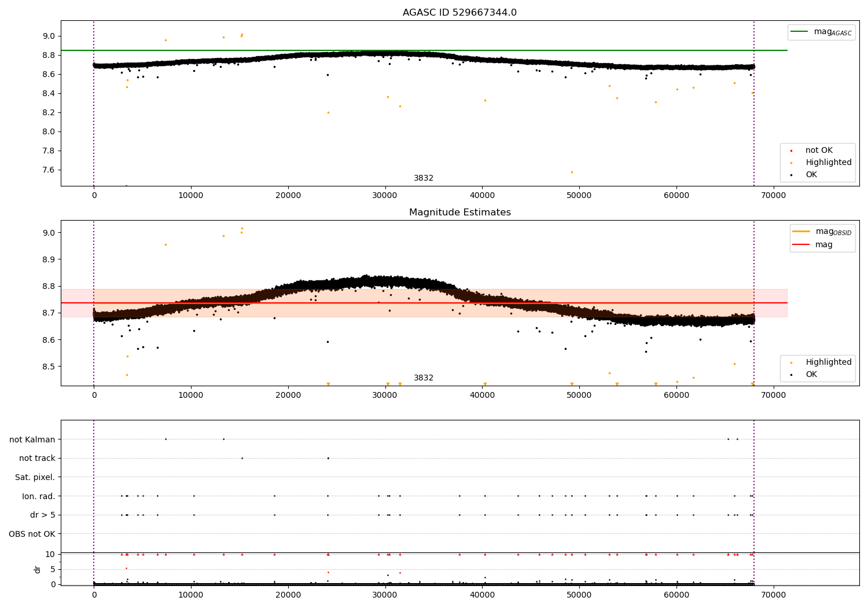Click the orange mag OBSID legend line
Image resolution: width=868 pixels, height=608 pixels.
click(801, 231)
